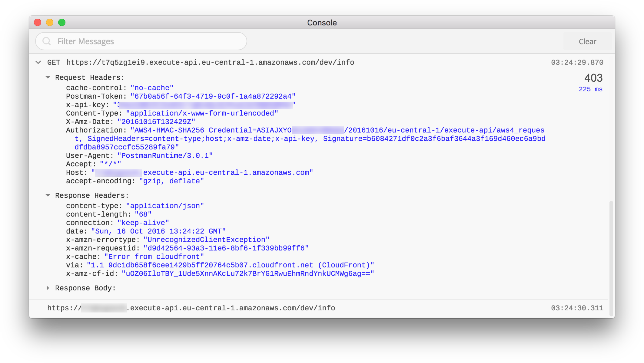Click the green zoom window button

tap(62, 22)
